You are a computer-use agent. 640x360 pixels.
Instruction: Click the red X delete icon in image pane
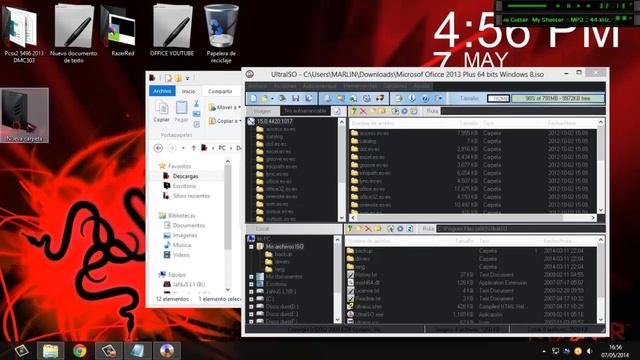click(x=363, y=111)
